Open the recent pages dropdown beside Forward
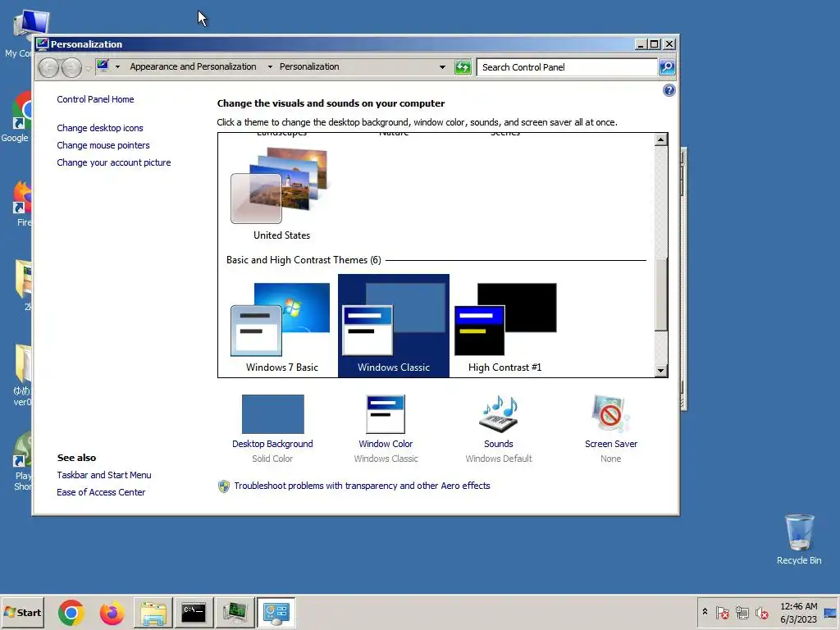This screenshot has width=840, height=630. 88,69
